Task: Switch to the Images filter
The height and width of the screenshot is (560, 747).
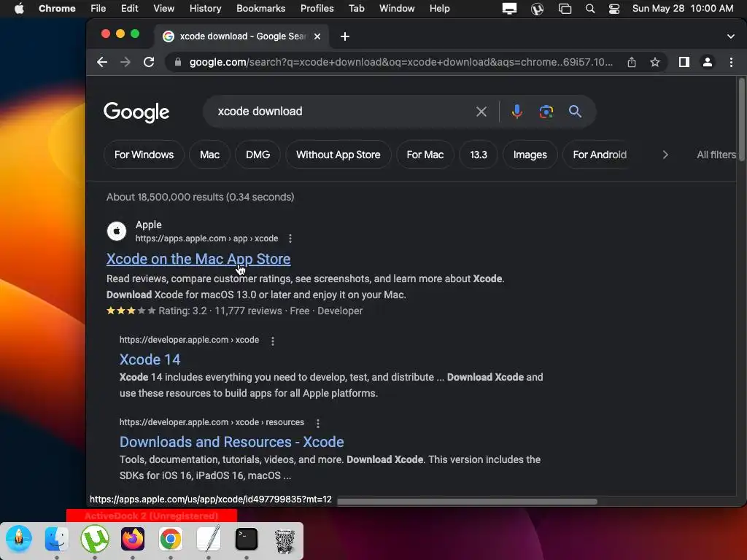Action: 530,155
